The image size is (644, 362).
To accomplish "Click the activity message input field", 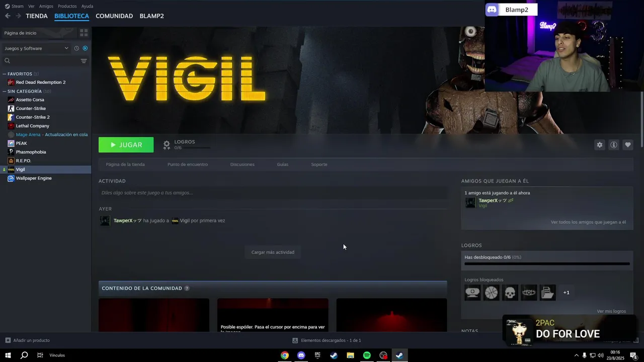I will click(273, 193).
